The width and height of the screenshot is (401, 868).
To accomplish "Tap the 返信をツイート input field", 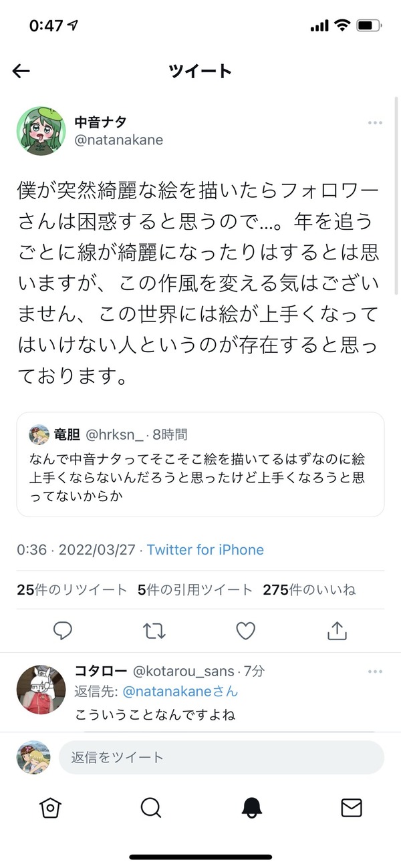I will (221, 757).
